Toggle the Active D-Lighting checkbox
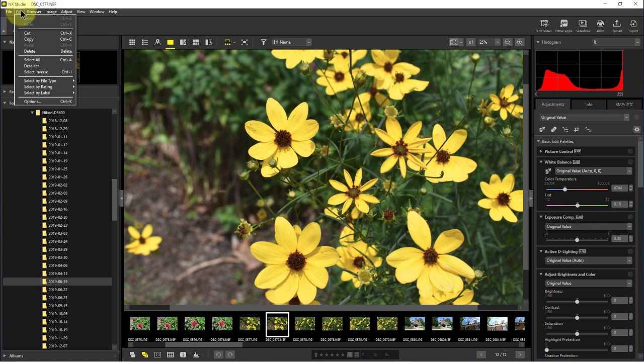The image size is (644, 362). click(630, 251)
